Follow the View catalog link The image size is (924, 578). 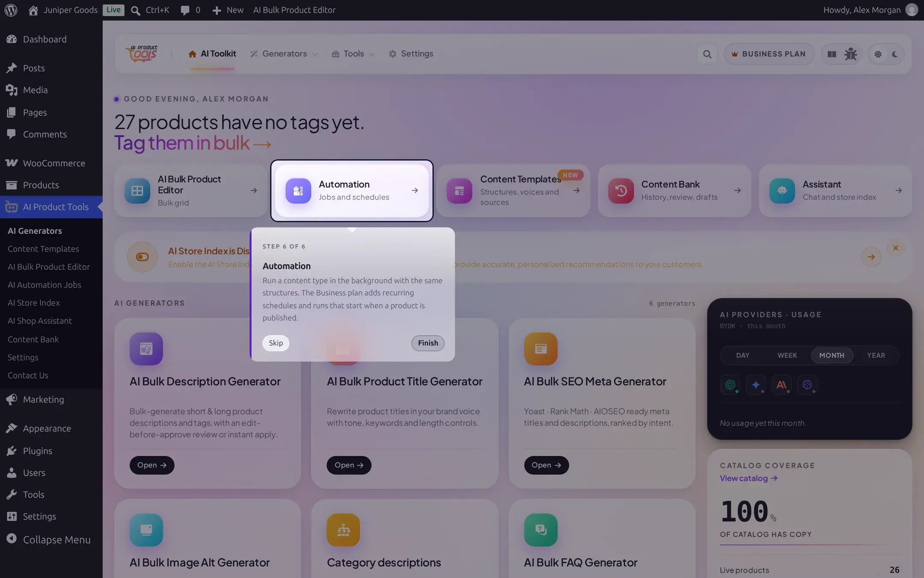749,478
